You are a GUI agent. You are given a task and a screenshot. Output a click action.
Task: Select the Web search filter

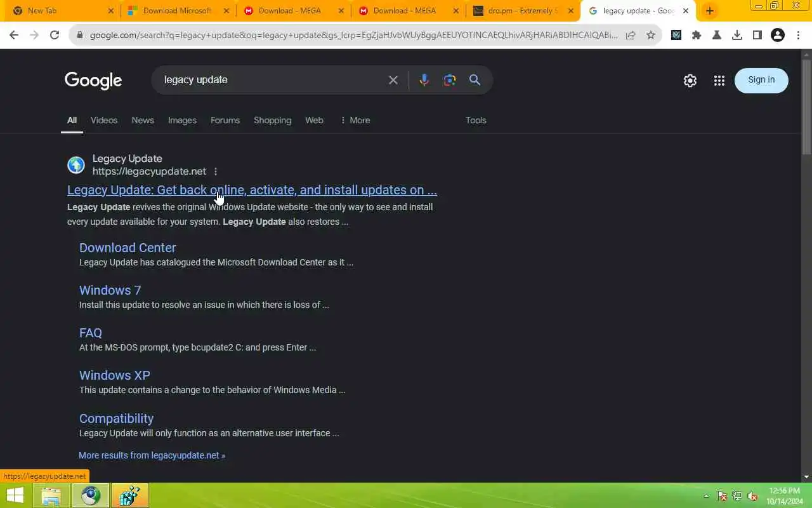314,120
